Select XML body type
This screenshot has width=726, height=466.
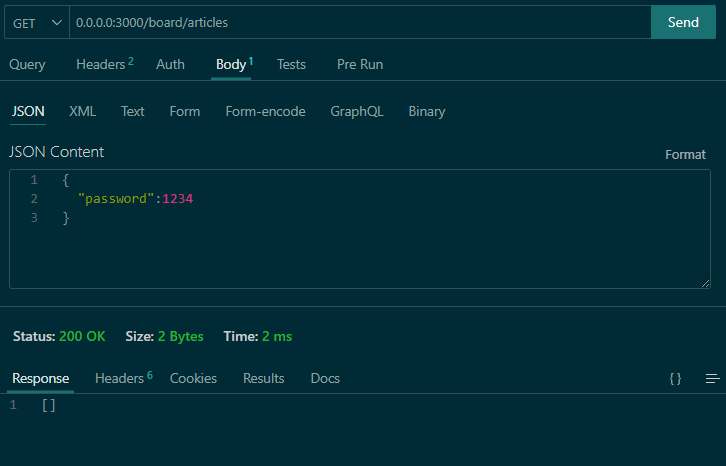coord(82,112)
